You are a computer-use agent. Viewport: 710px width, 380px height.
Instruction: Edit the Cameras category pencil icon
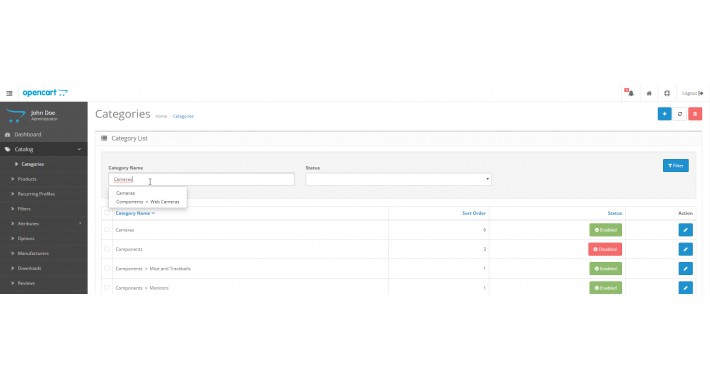[x=686, y=230]
